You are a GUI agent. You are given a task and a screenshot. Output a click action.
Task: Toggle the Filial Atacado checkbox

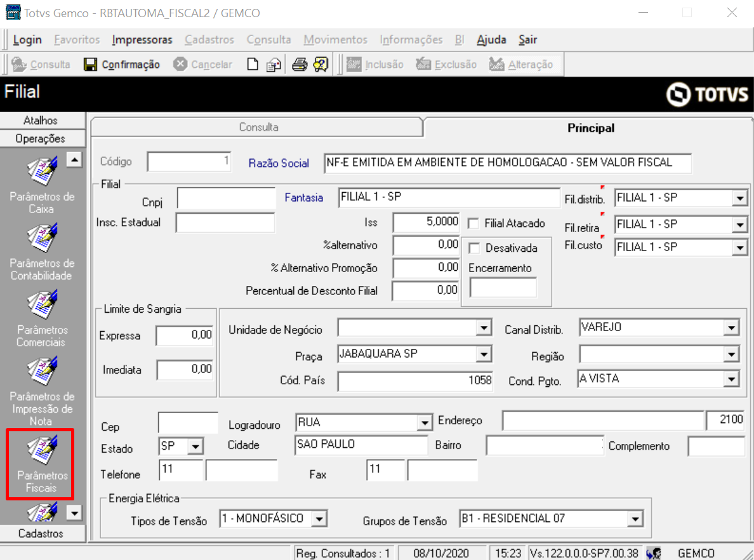pyautogui.click(x=473, y=223)
